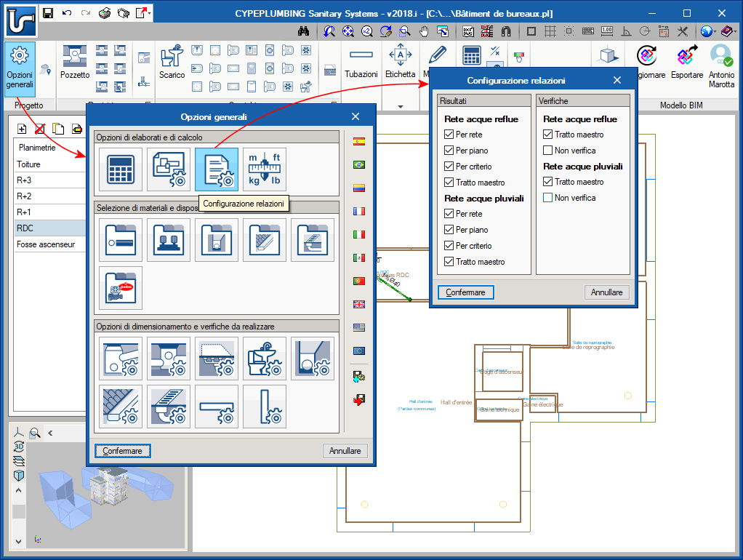Check Non verifica under Verifiche acque pluviali
Viewport: 743px width, 560px height.
pos(547,198)
